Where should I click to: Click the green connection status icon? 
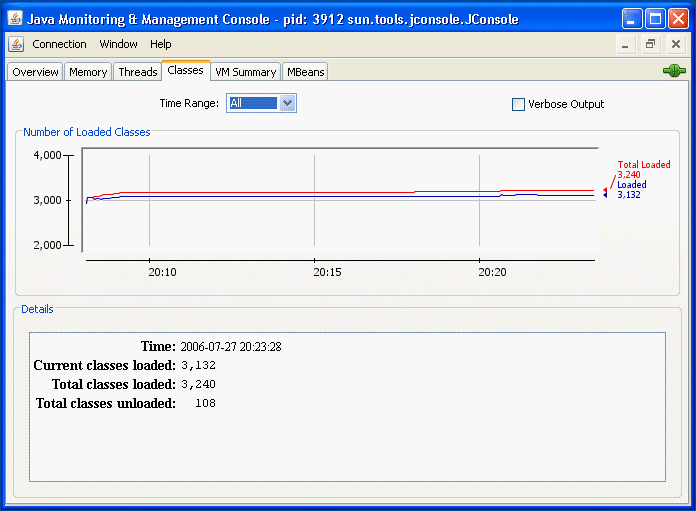pos(672,71)
